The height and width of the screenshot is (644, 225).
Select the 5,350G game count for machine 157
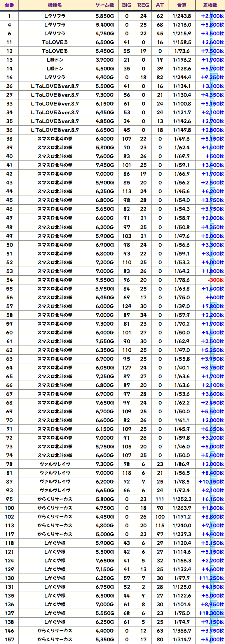click(105, 639)
